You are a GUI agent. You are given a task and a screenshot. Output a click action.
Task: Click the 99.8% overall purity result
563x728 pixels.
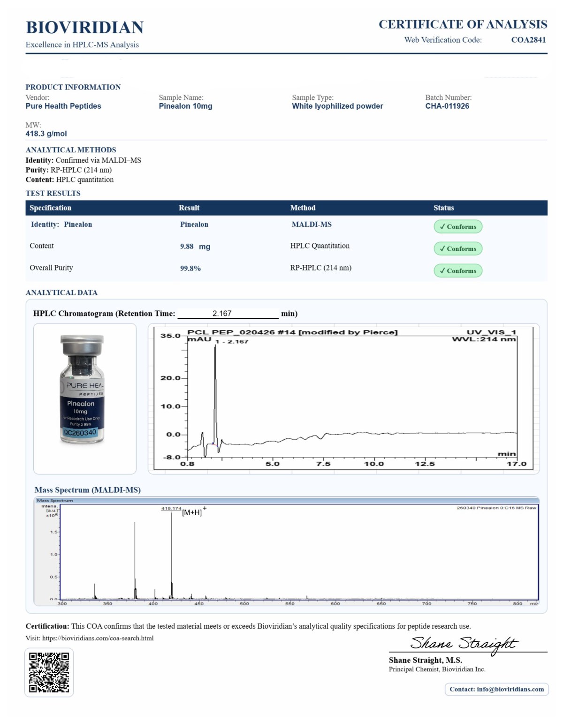[x=190, y=269]
